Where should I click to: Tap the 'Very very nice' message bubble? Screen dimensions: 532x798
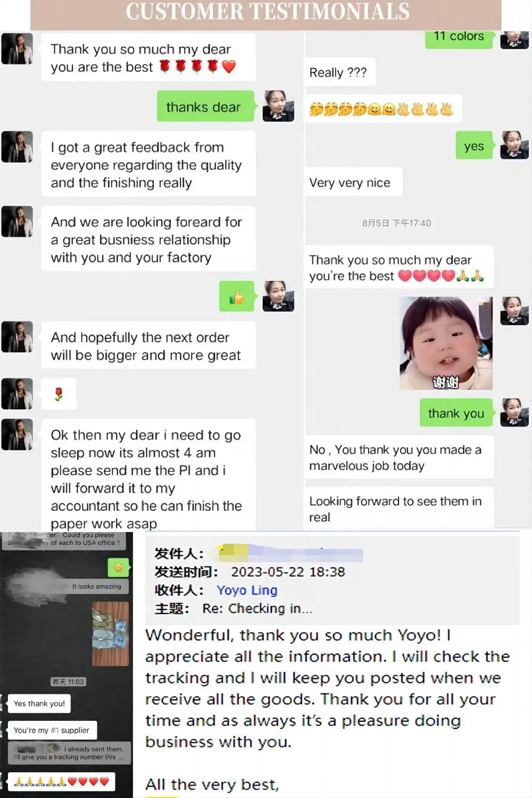point(353,182)
